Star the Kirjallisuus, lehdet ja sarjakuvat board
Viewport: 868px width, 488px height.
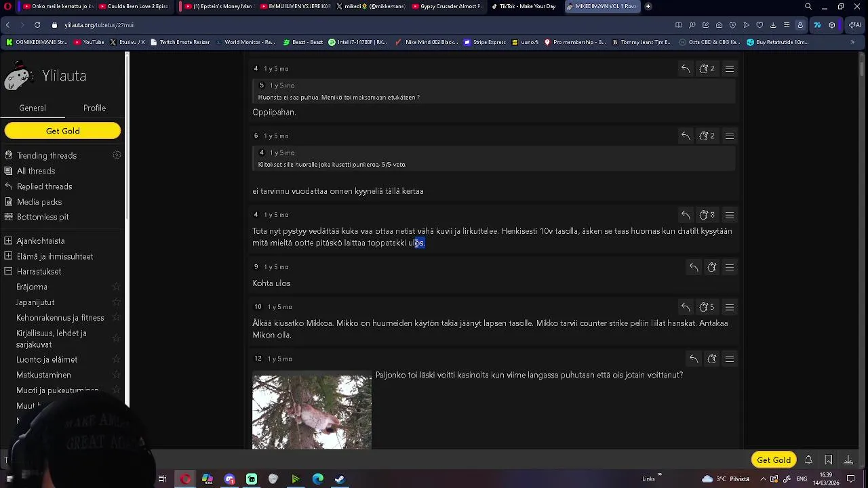coord(116,339)
